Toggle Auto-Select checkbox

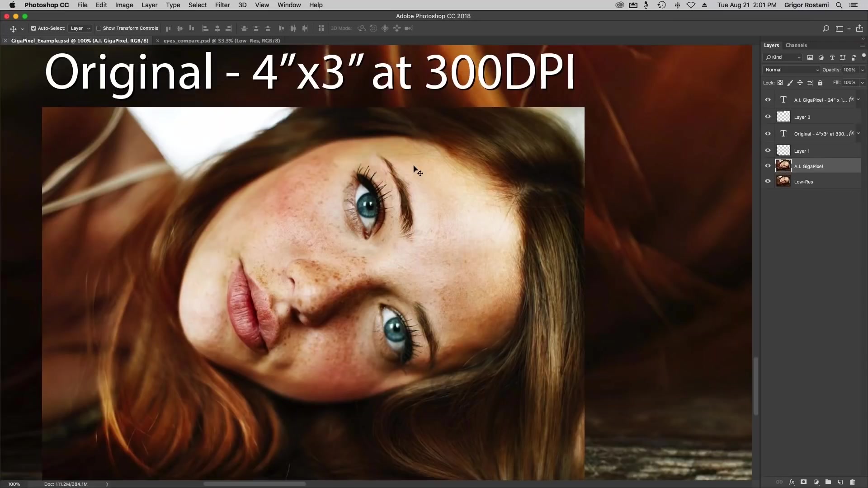33,28
